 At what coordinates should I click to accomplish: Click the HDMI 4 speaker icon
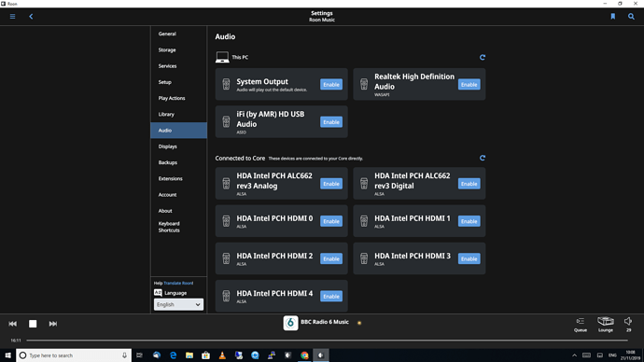pyautogui.click(x=226, y=296)
